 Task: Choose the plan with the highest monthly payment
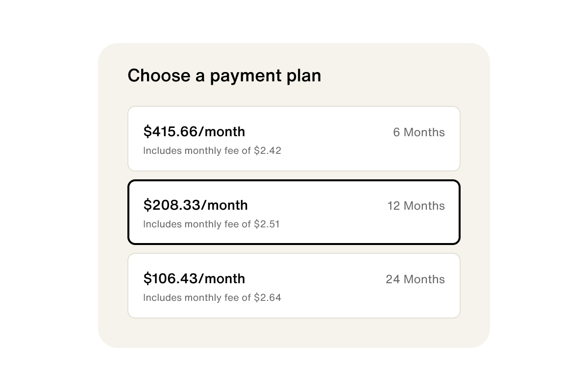coord(294,139)
